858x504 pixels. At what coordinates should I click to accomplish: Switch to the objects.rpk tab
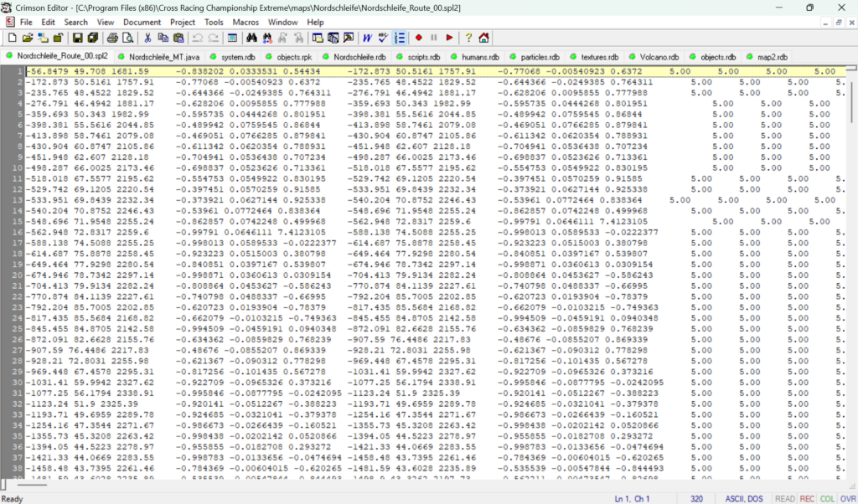[288, 57]
